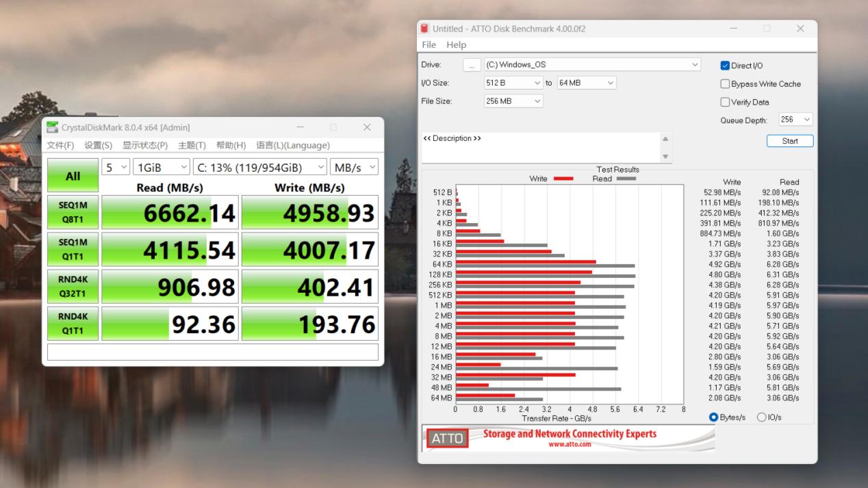Click the description scrollbar down arrow
This screenshot has height=488, width=868.
(666, 157)
